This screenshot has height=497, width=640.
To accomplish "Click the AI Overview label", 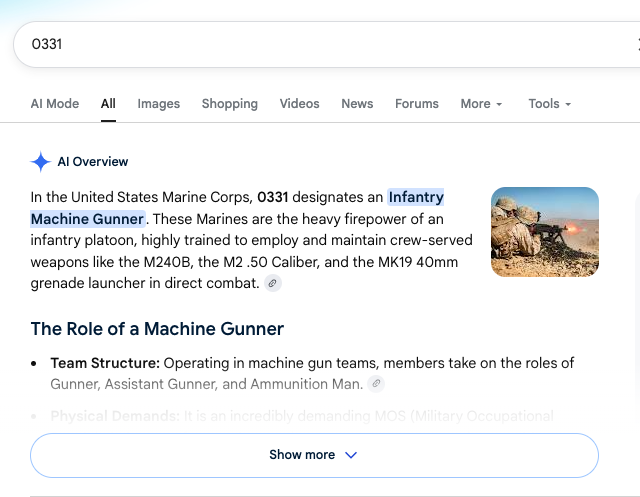I will click(x=93, y=162).
